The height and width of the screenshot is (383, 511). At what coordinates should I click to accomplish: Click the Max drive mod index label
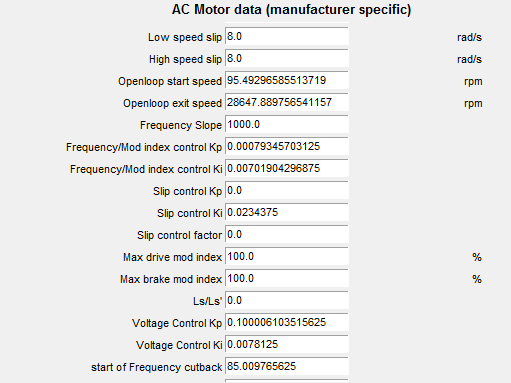[172, 257]
